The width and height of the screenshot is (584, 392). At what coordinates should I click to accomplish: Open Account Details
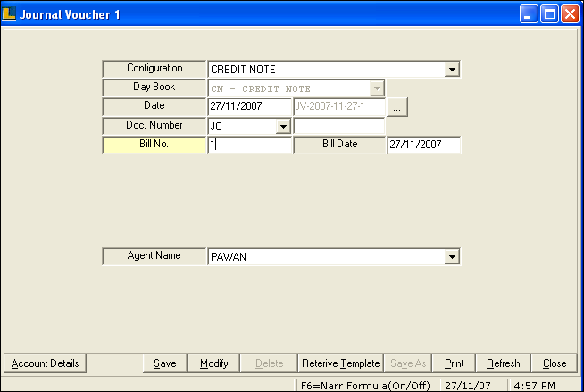(x=45, y=363)
